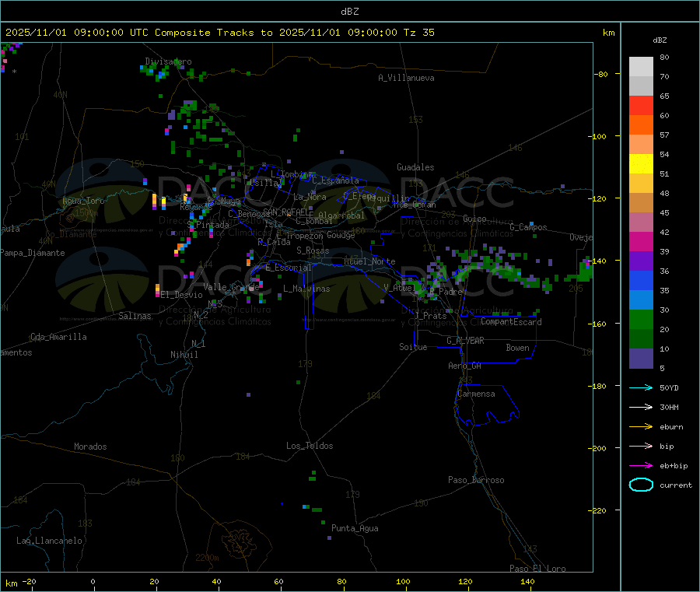Click the cyan 'current' ellipse icon

click(x=641, y=485)
